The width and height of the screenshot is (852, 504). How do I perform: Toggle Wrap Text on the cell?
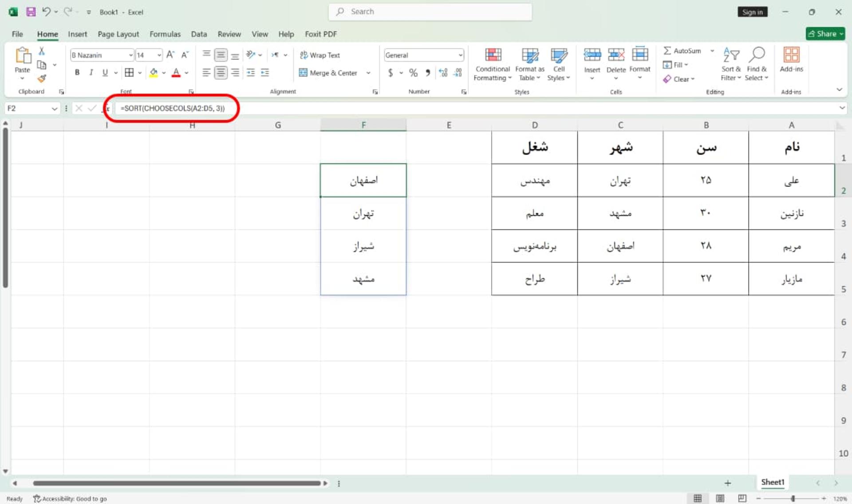pos(320,55)
